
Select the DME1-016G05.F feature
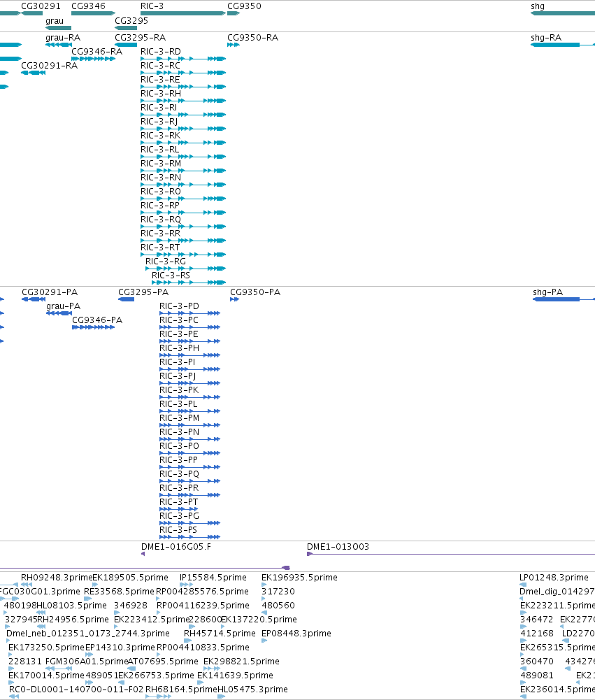pyautogui.click(x=143, y=554)
